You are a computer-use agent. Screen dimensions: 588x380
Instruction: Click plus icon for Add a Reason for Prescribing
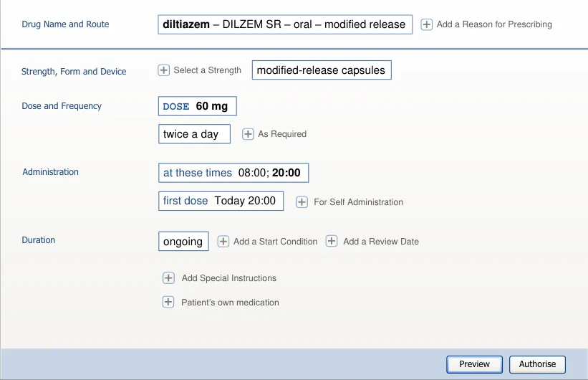(x=426, y=24)
